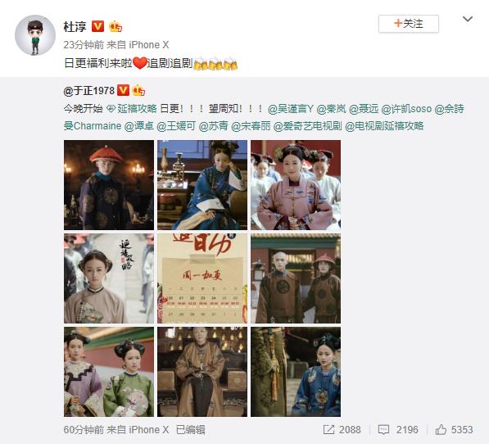
Task: Click the repost icon showing 2088
Action: click(328, 430)
